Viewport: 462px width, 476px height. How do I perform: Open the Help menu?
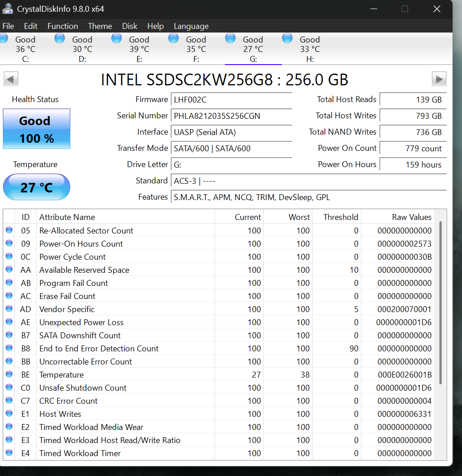(155, 26)
